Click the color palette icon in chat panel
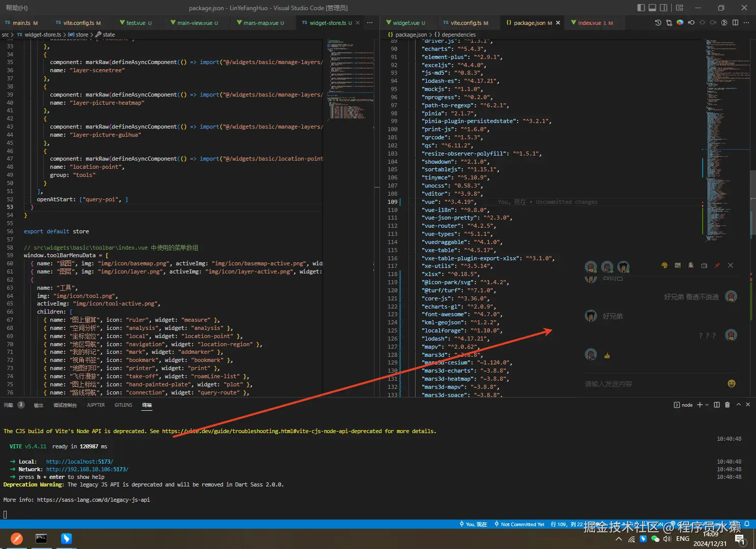Image resolution: width=756 pixels, height=549 pixels. point(664,265)
